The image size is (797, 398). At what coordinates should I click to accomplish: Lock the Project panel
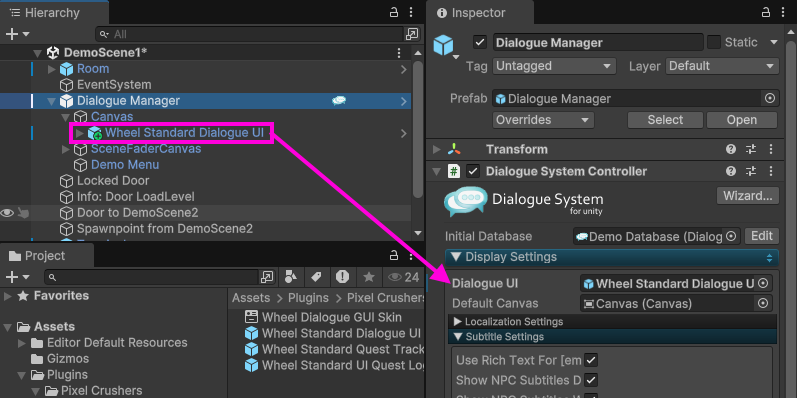tap(393, 255)
